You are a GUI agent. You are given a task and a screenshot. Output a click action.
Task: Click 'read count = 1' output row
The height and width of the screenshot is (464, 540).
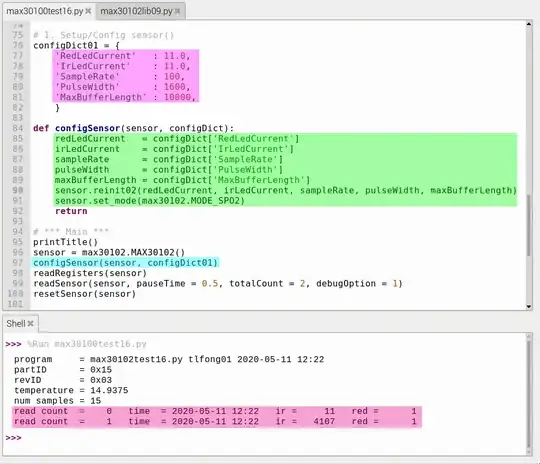(216, 421)
